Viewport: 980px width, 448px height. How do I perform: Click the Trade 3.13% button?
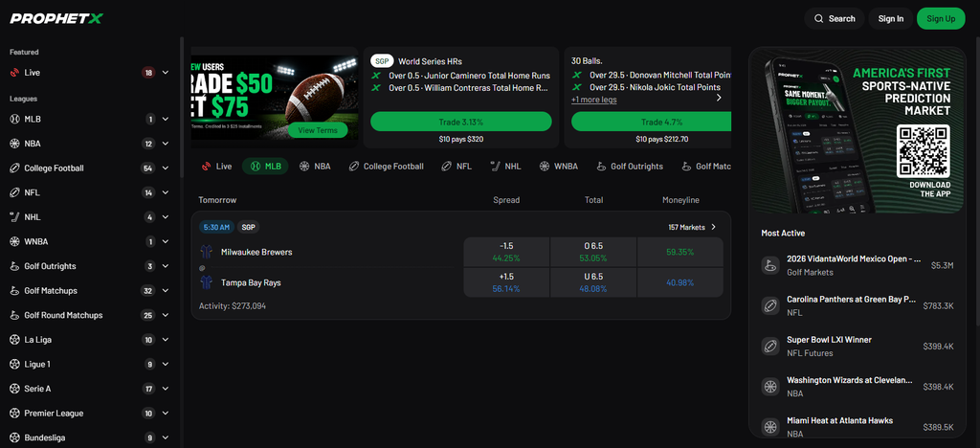[x=461, y=122]
